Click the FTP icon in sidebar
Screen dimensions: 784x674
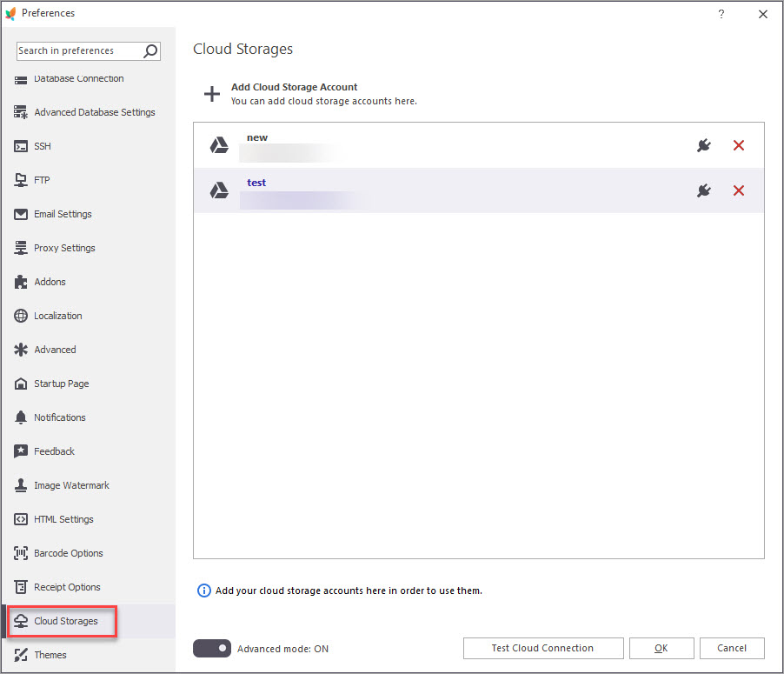pos(21,180)
